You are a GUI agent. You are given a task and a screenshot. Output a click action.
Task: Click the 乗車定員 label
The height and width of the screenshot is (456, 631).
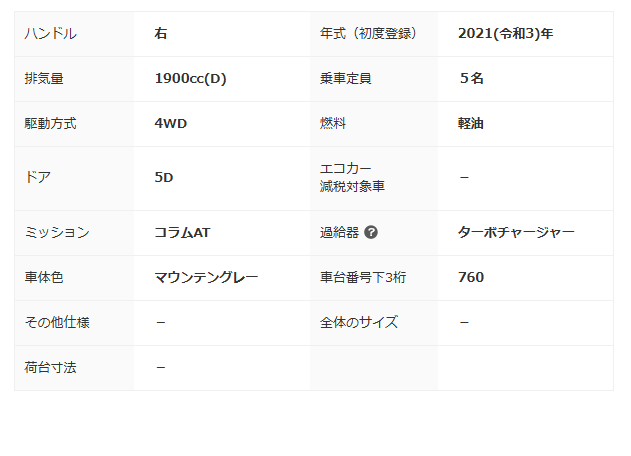[x=346, y=79]
